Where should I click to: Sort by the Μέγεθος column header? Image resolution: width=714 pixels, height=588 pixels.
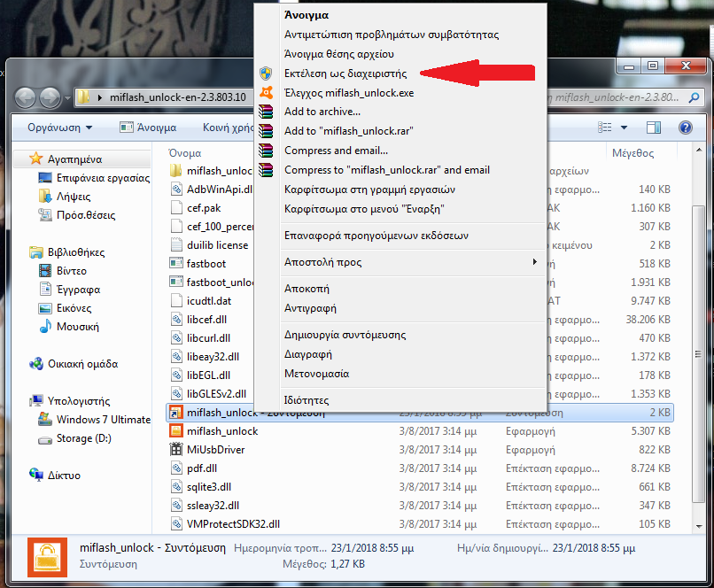tap(633, 153)
